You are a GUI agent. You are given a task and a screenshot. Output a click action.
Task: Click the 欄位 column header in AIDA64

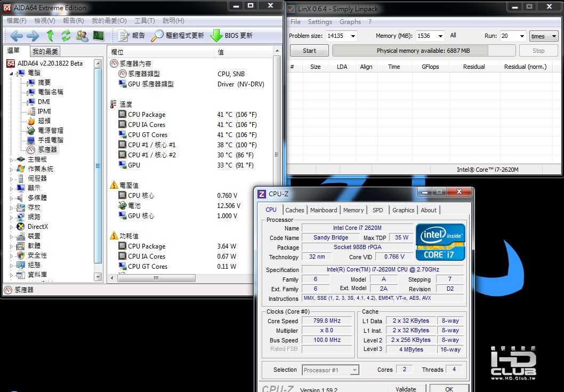pos(160,52)
